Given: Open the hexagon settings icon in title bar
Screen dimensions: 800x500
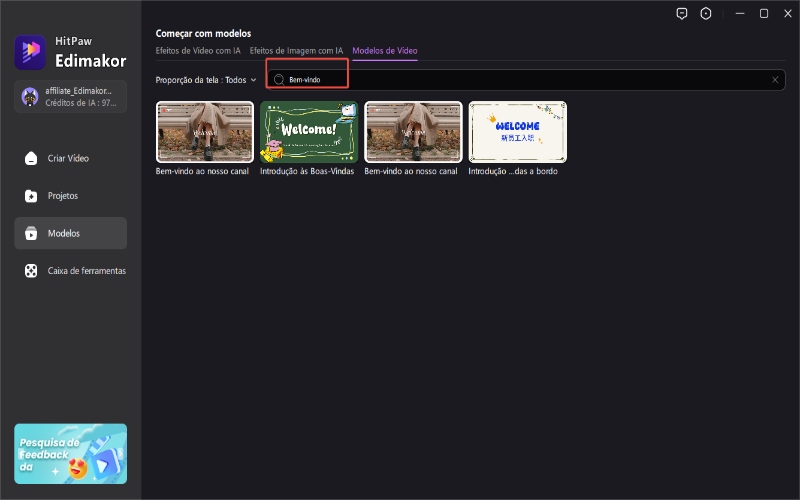Looking at the screenshot, I should (x=706, y=14).
